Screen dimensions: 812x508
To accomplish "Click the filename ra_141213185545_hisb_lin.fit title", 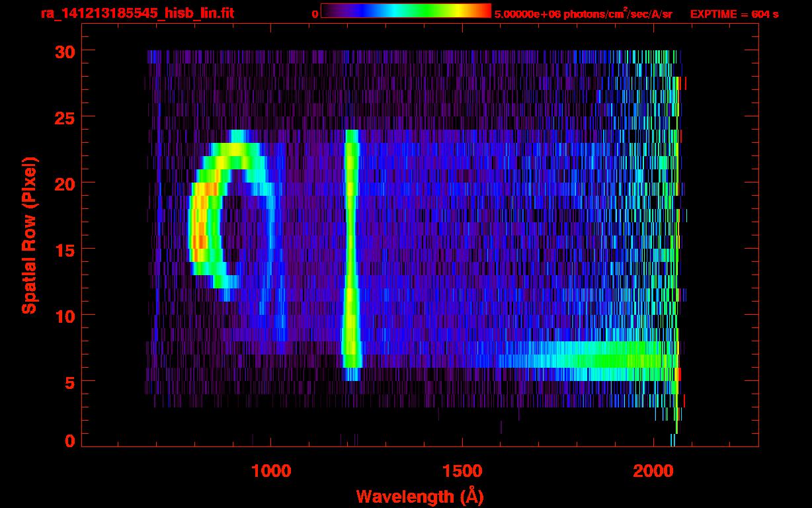I will [137, 13].
